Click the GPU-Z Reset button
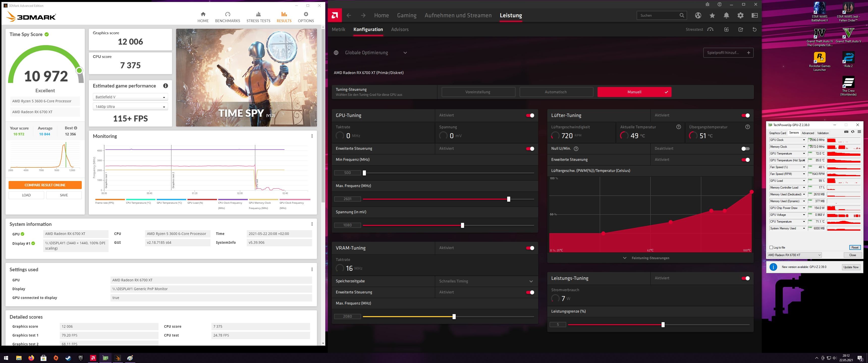The width and height of the screenshot is (868, 363). pyautogui.click(x=855, y=248)
